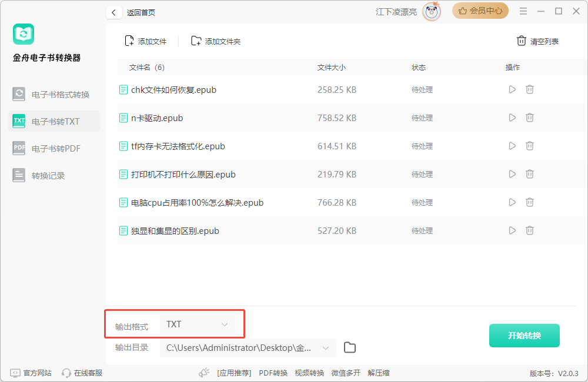The image size is (588, 382).
Task: Start converting 电脑cpu占用率100%怎么解决.epub play icon
Action: coord(512,202)
